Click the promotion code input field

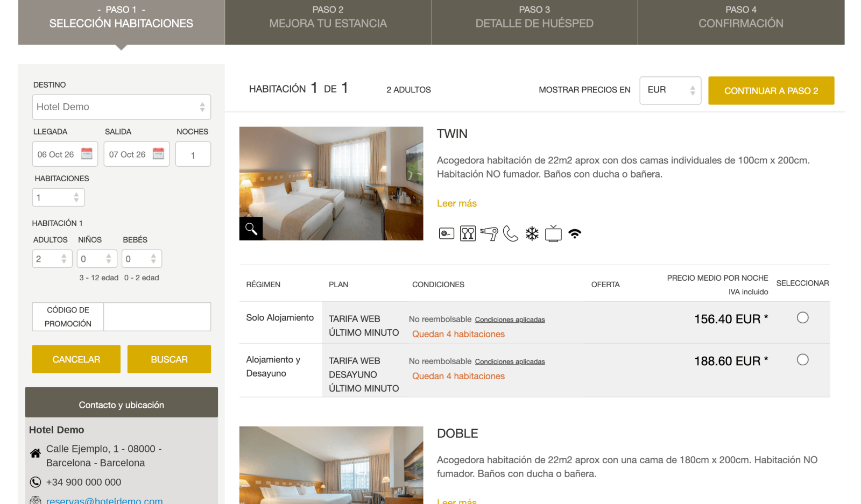point(157,317)
